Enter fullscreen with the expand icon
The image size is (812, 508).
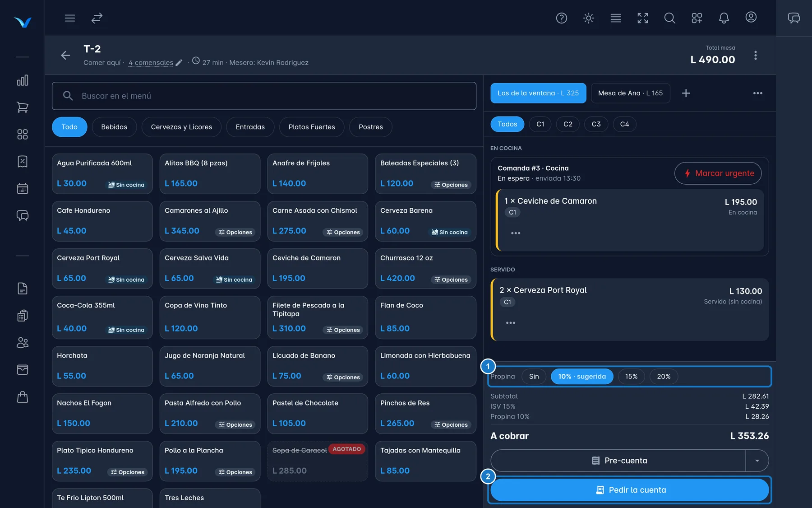[x=643, y=18]
